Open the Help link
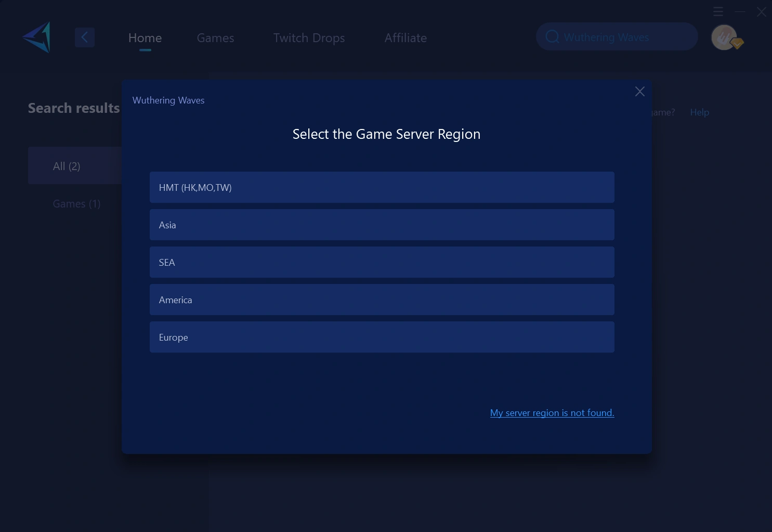772x532 pixels. [699, 112]
